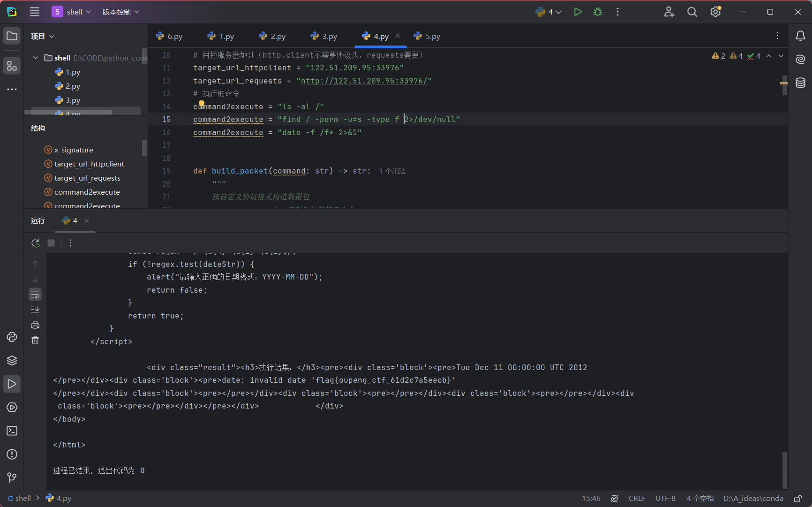Collapse the shell project folder
812x507 pixels.
[36, 58]
